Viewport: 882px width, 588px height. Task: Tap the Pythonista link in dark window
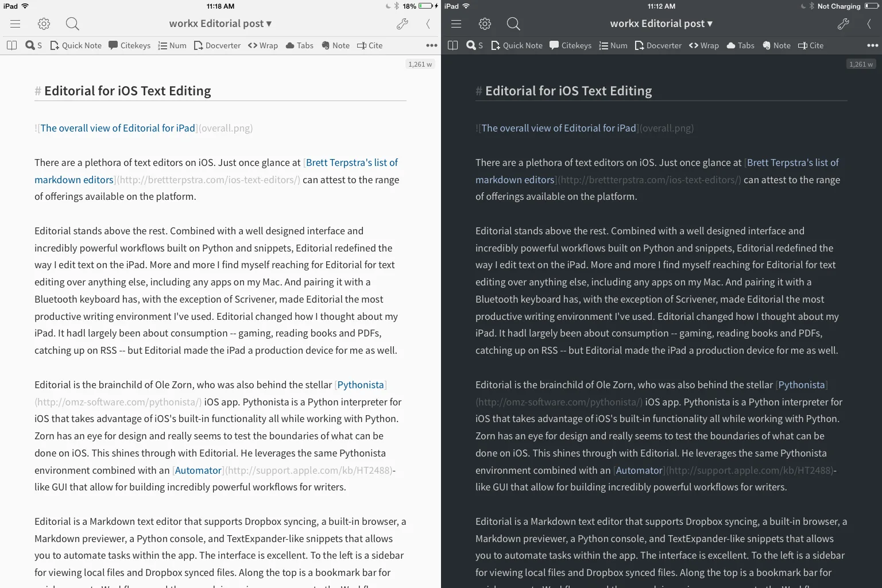(x=802, y=385)
